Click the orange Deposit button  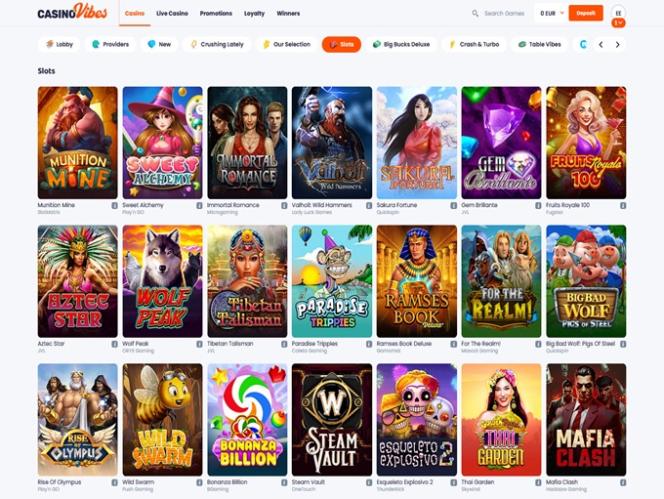(x=586, y=13)
